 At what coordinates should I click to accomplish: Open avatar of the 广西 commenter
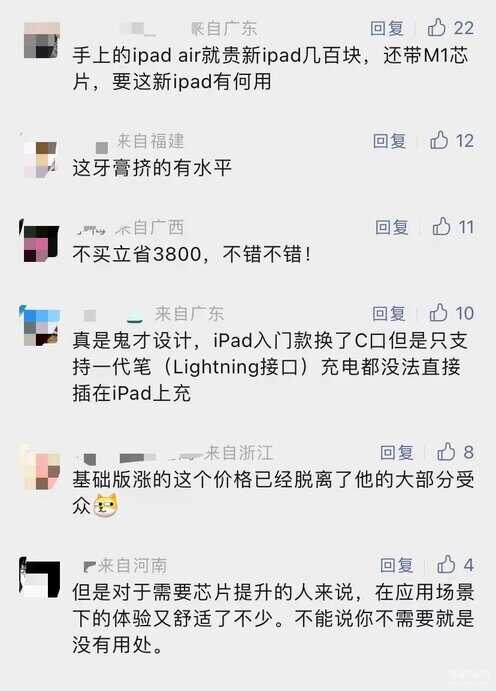point(40,243)
